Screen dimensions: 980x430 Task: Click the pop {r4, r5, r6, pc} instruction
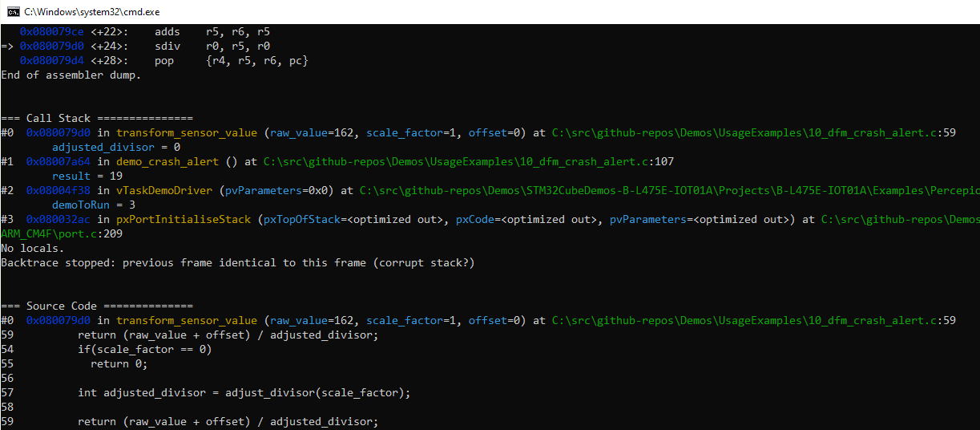(231, 60)
